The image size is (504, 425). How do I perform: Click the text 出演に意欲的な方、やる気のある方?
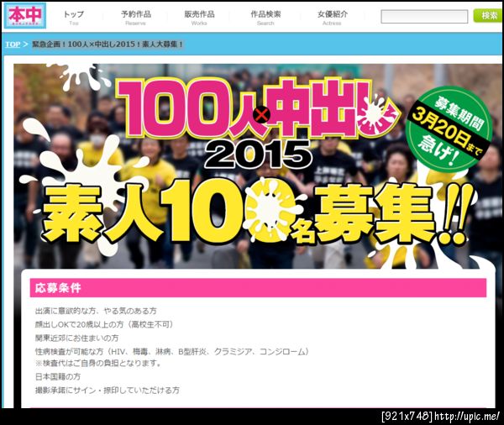(x=96, y=311)
